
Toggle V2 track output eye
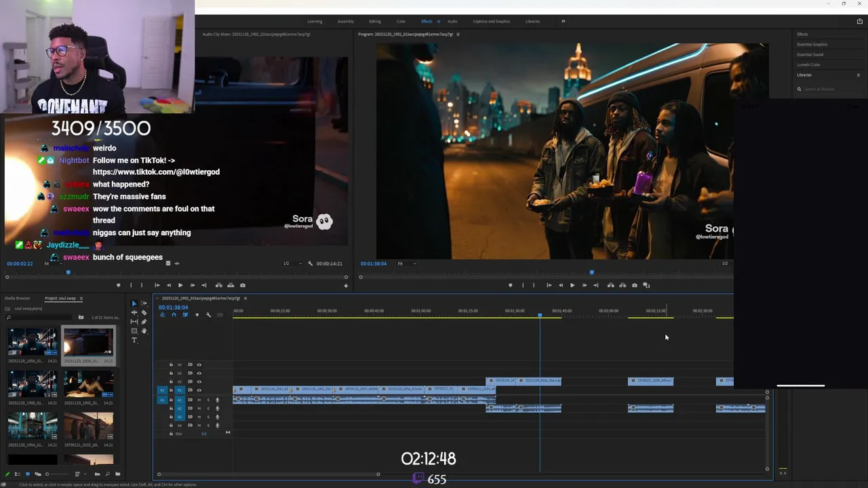[x=199, y=382]
